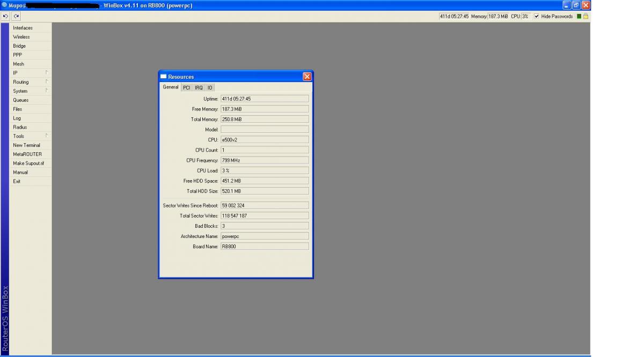Image resolution: width=644 pixels, height=357 pixels.
Task: Open New Terminal from the sidebar
Action: coord(27,145)
